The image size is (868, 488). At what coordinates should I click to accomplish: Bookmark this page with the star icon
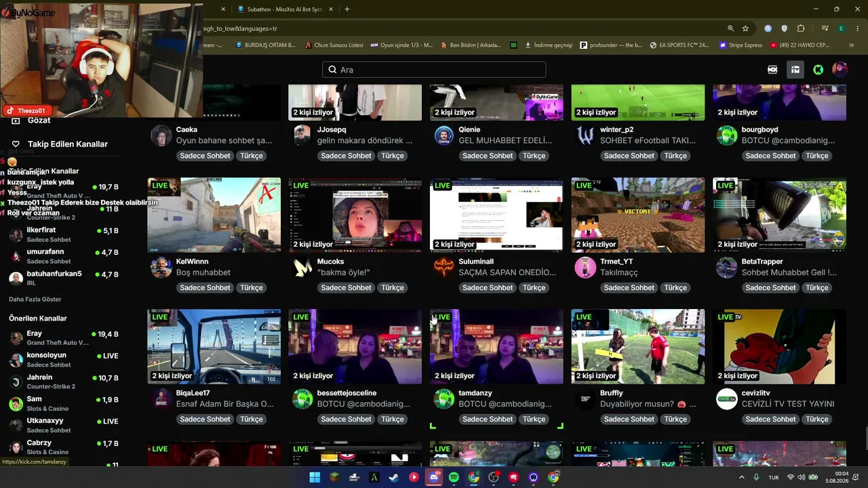745,28
